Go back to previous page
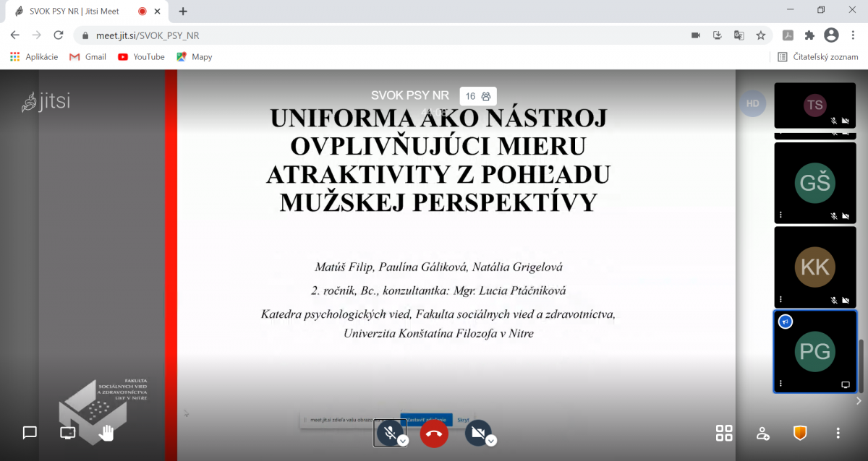 point(15,35)
